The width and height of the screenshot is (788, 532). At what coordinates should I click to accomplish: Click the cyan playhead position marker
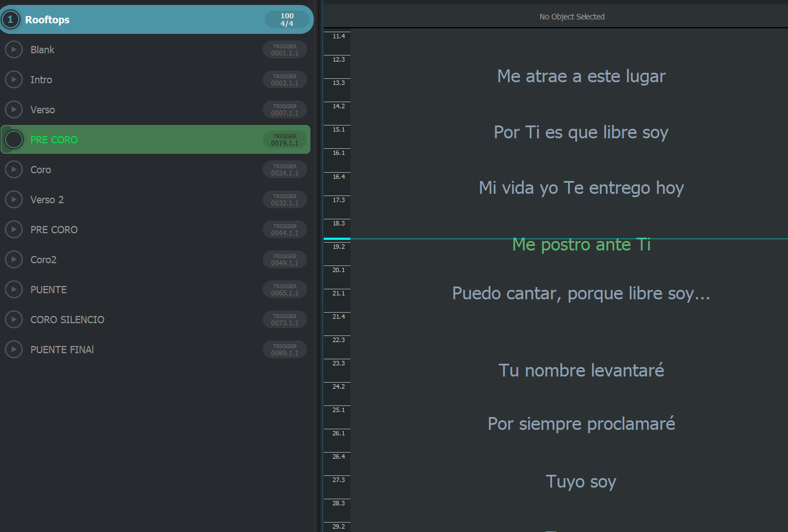point(337,239)
